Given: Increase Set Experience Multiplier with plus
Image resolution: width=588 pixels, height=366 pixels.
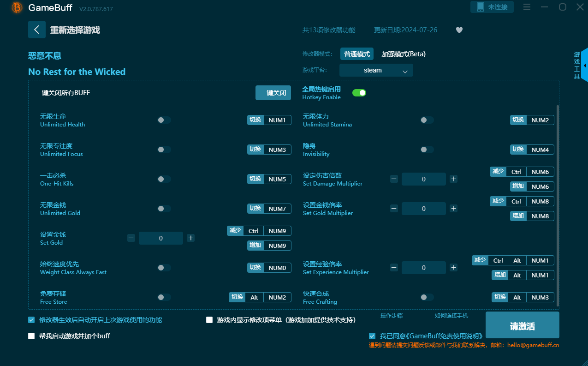Looking at the screenshot, I should 454,268.
